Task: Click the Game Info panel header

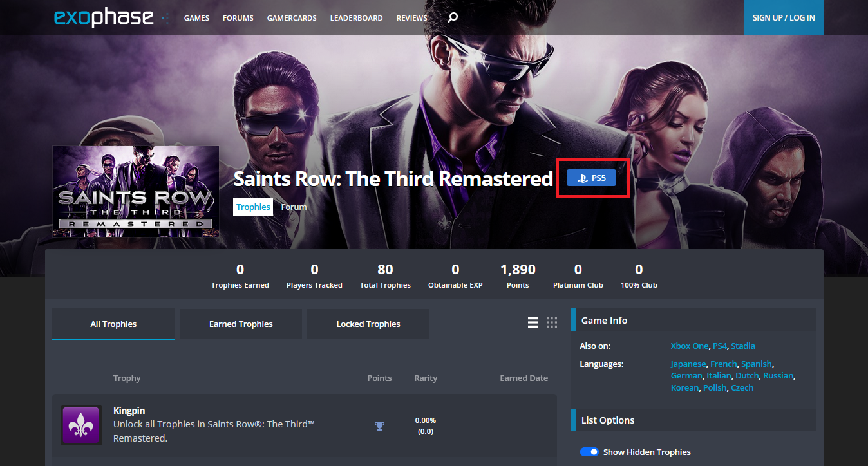Action: tap(693, 320)
